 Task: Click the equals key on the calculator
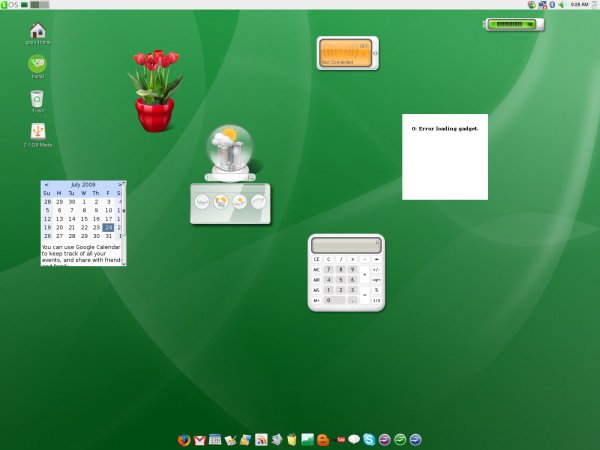(365, 295)
